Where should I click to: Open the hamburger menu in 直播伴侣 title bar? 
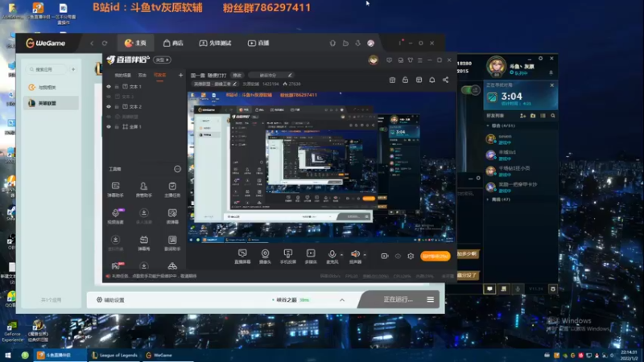[x=419, y=60]
